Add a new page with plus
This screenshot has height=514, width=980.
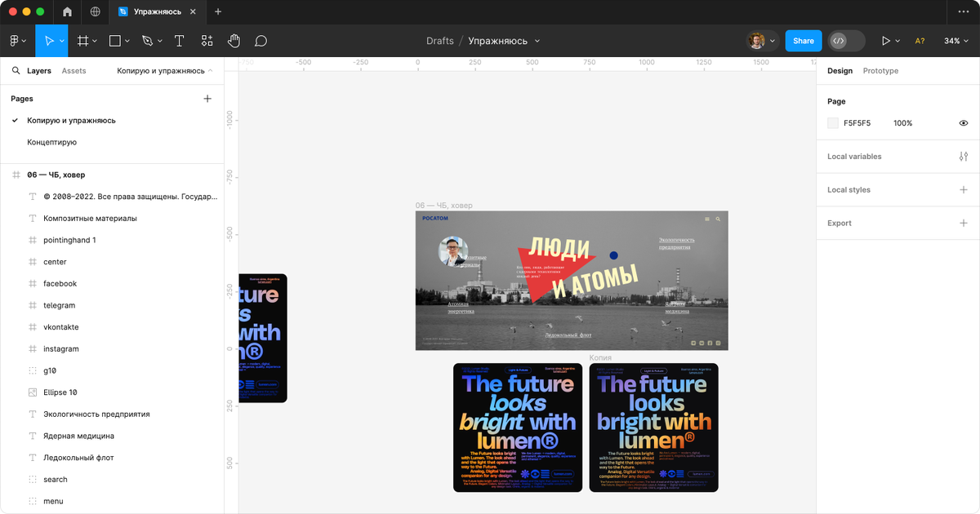coord(207,99)
